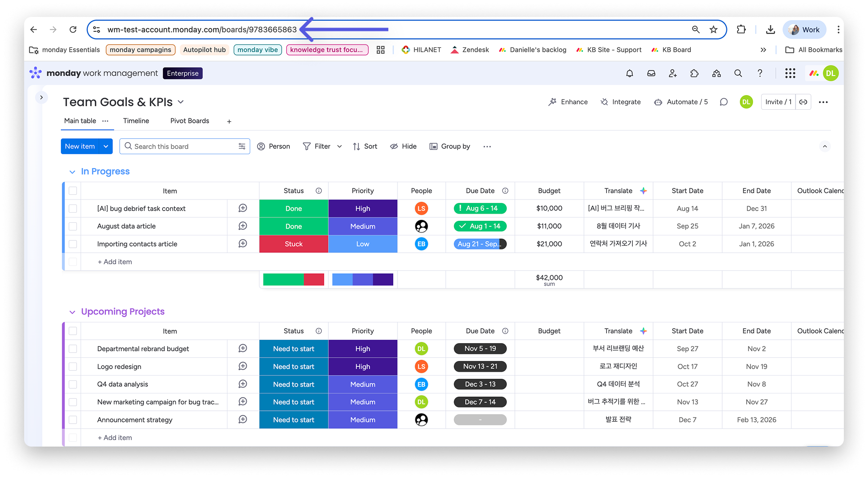The width and height of the screenshot is (868, 478).
Task: Open board options three-dot menu
Action: point(824,102)
